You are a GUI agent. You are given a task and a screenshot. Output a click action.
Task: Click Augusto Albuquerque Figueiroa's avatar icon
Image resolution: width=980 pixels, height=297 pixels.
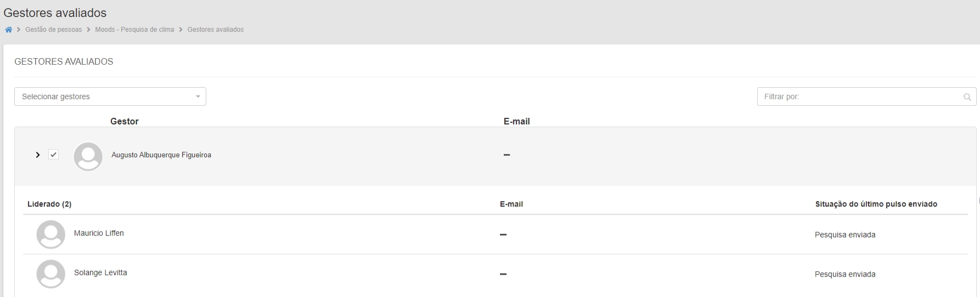click(88, 156)
